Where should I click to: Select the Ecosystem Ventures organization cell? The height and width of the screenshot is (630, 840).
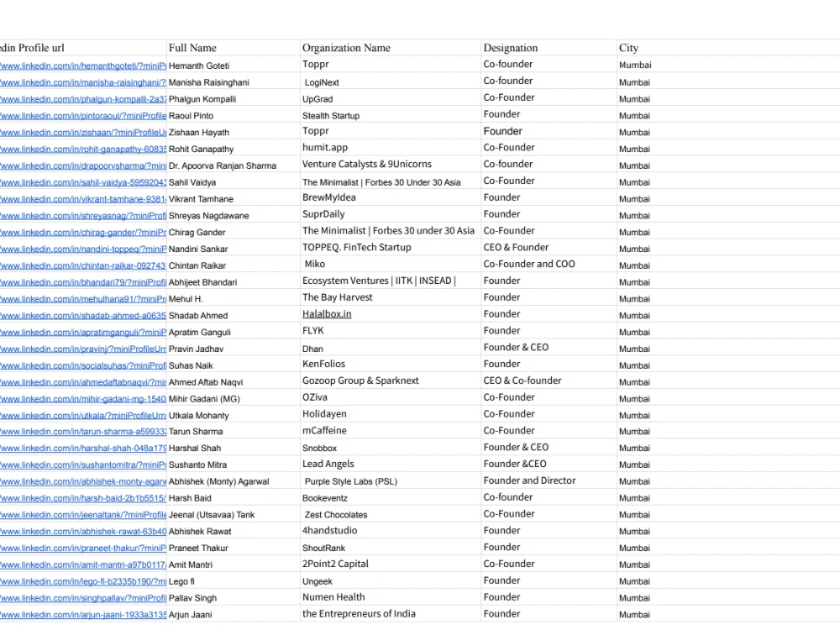pos(391,281)
